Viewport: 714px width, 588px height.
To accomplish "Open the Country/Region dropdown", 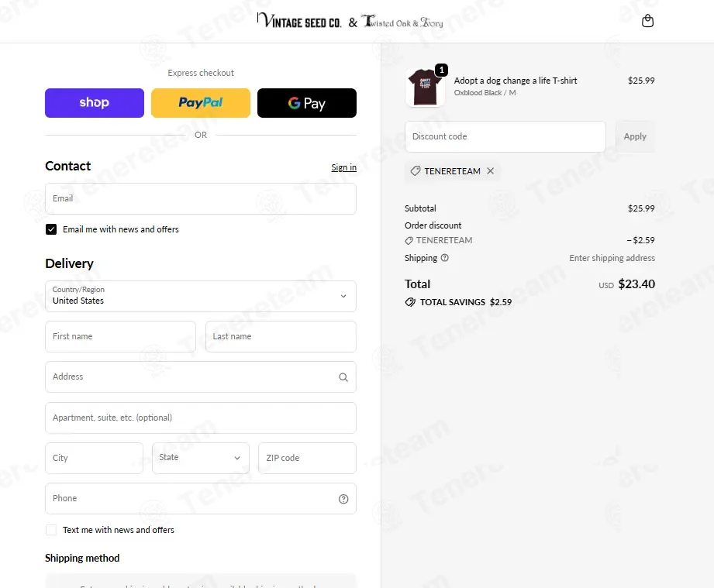I will pyautogui.click(x=200, y=296).
